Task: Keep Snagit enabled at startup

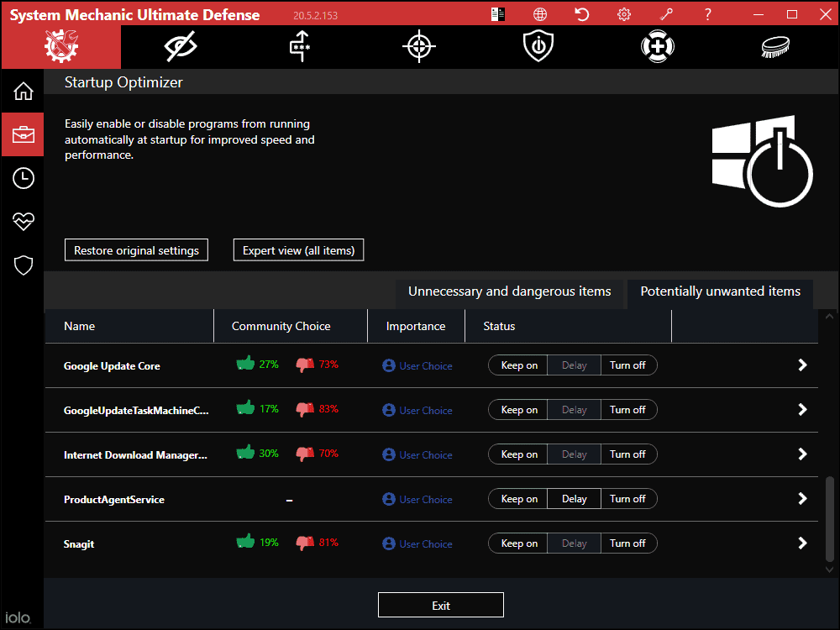Action: (x=517, y=543)
